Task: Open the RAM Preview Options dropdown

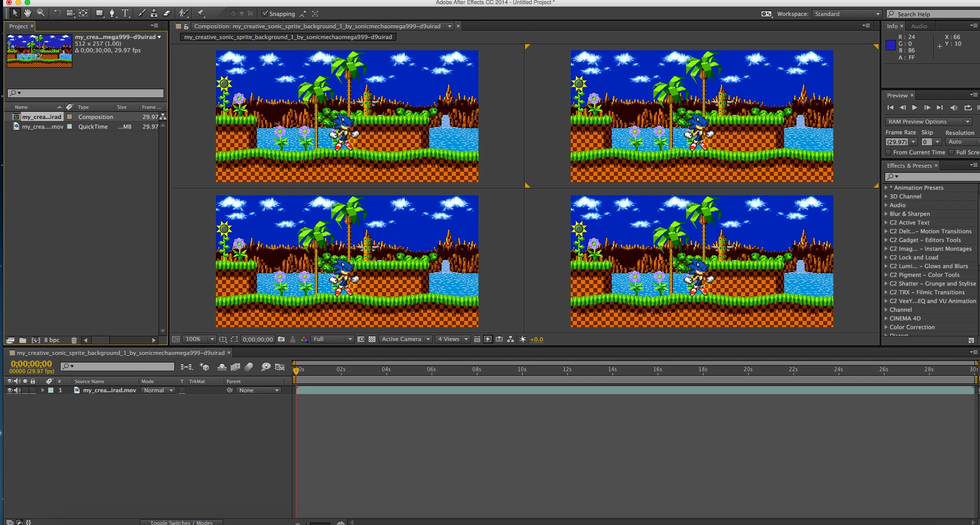Action: [x=928, y=122]
